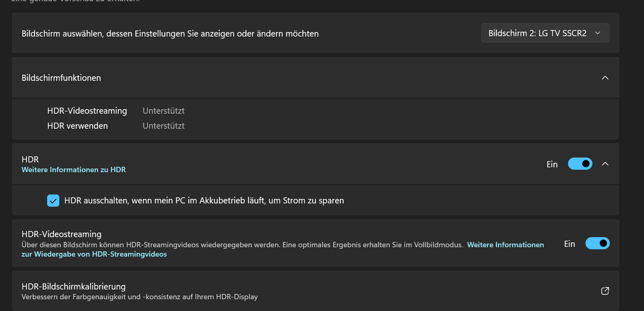Click the chevron on the HDR section
This screenshot has width=644, height=311.
605,164
